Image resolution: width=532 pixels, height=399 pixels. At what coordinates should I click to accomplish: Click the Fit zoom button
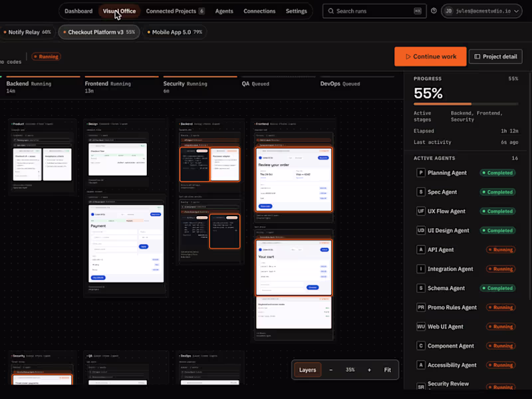click(x=388, y=370)
